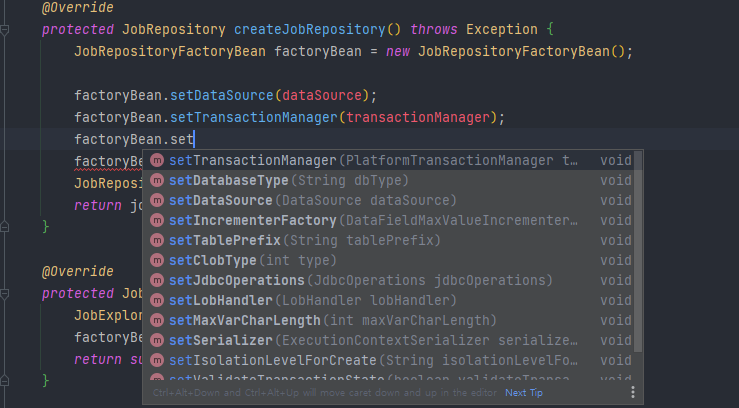The image size is (739, 408).
Task: Pick the setDataSource(DataSource dataSource) completion
Action: pos(388,201)
